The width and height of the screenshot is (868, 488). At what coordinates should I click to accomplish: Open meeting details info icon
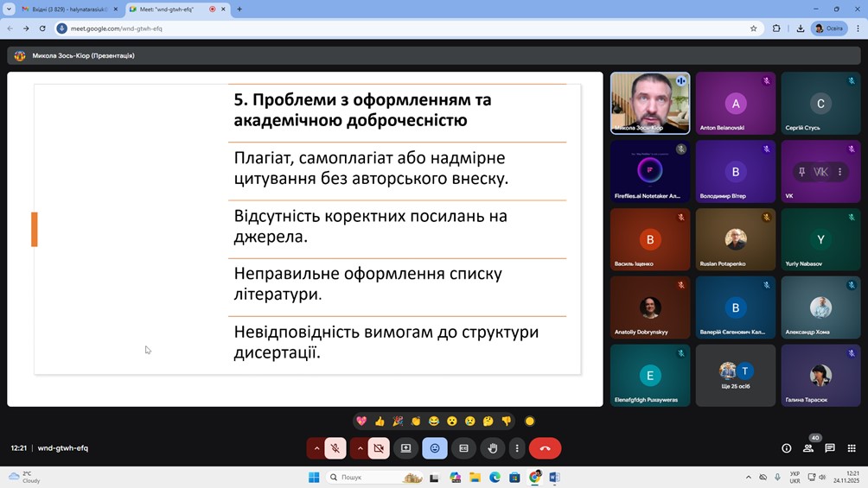(786, 448)
